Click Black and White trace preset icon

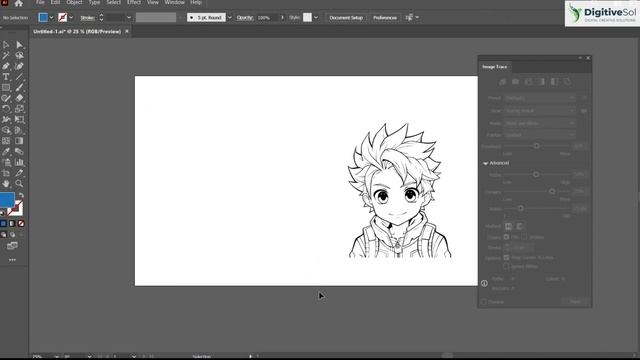tap(554, 82)
